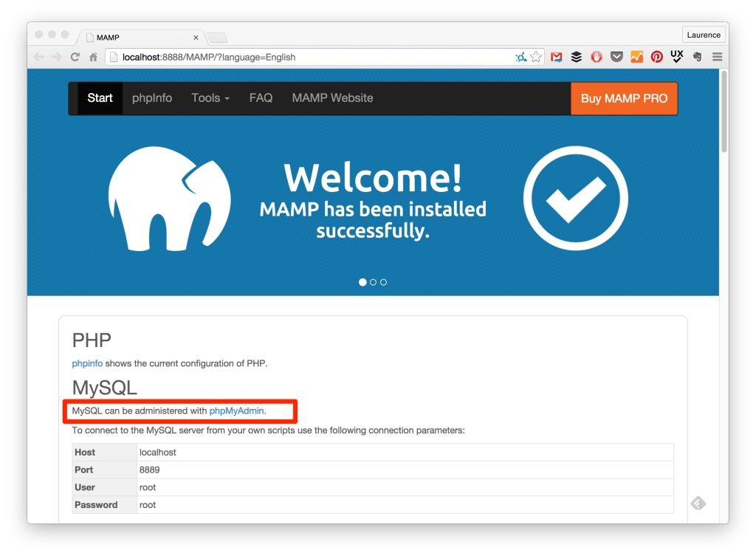Viewport: 756px width, 556px height.
Task: Click root value in Password row
Action: pyautogui.click(x=148, y=505)
